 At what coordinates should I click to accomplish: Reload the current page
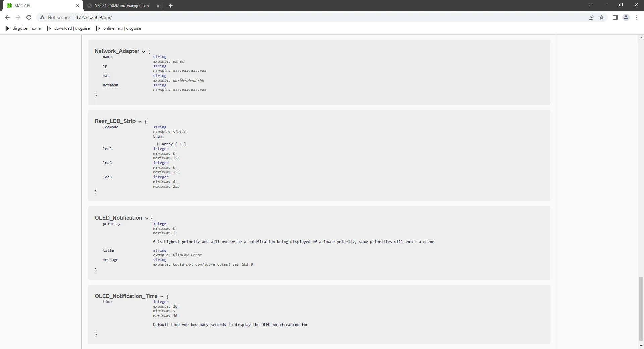[x=29, y=17]
